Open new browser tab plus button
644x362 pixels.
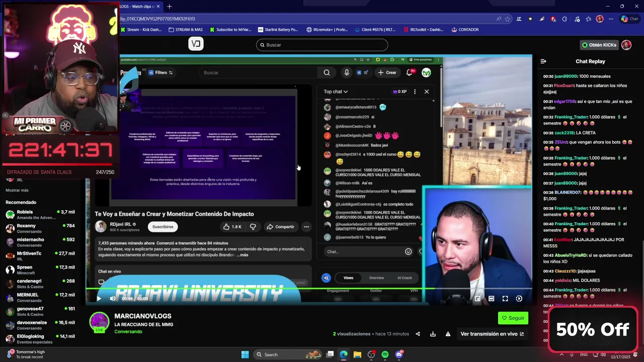(170, 7)
